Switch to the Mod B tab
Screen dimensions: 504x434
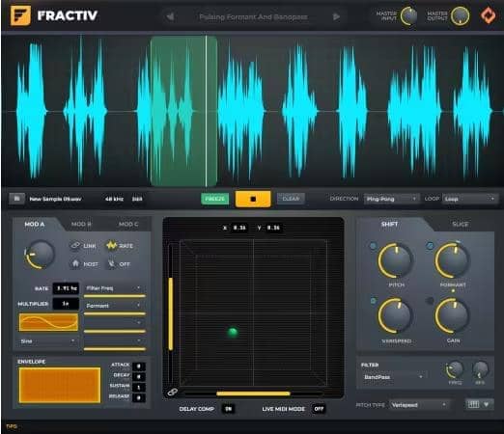(x=81, y=224)
